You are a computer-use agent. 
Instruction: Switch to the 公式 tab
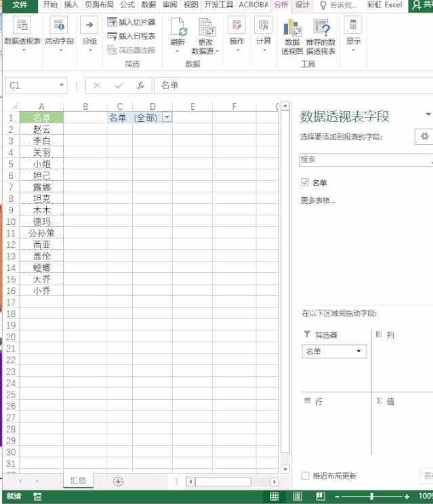tap(127, 5)
